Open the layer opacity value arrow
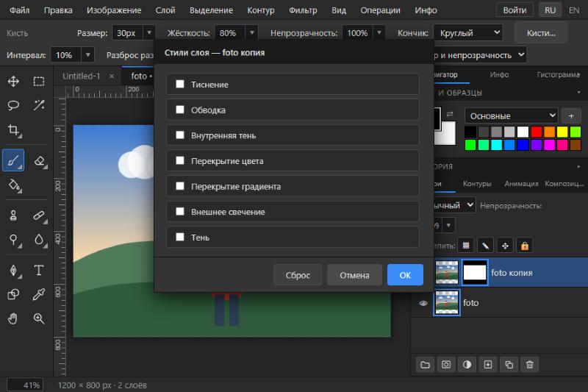The height and width of the screenshot is (392, 588). pos(448,226)
